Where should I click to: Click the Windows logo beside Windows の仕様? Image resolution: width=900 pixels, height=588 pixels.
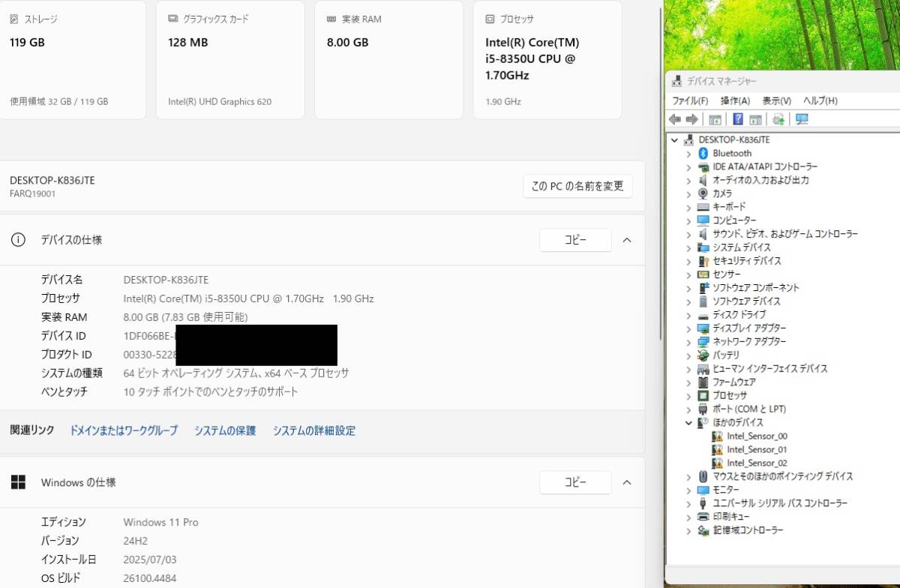point(17,482)
